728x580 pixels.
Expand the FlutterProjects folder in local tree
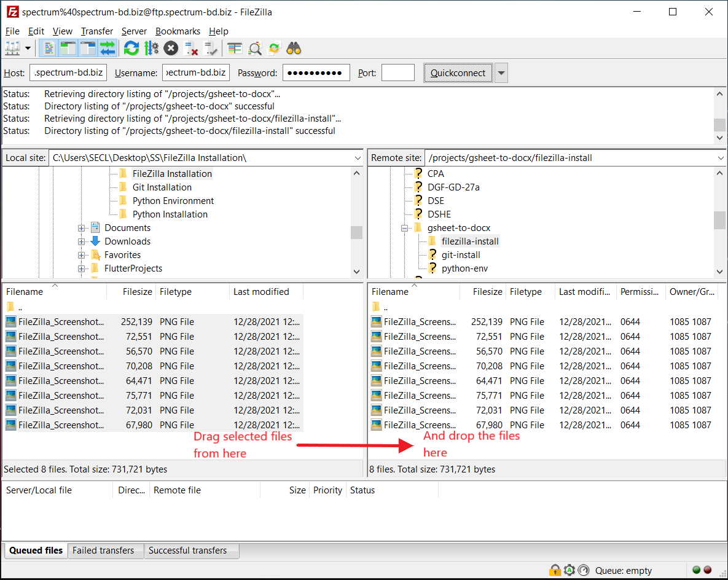(81, 268)
